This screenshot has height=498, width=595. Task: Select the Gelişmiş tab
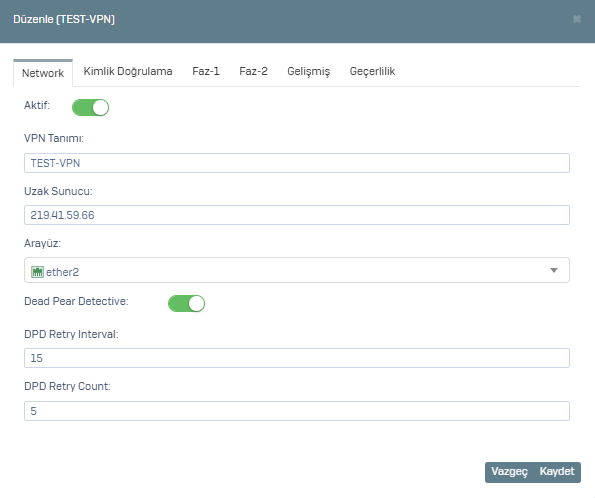[x=309, y=71]
